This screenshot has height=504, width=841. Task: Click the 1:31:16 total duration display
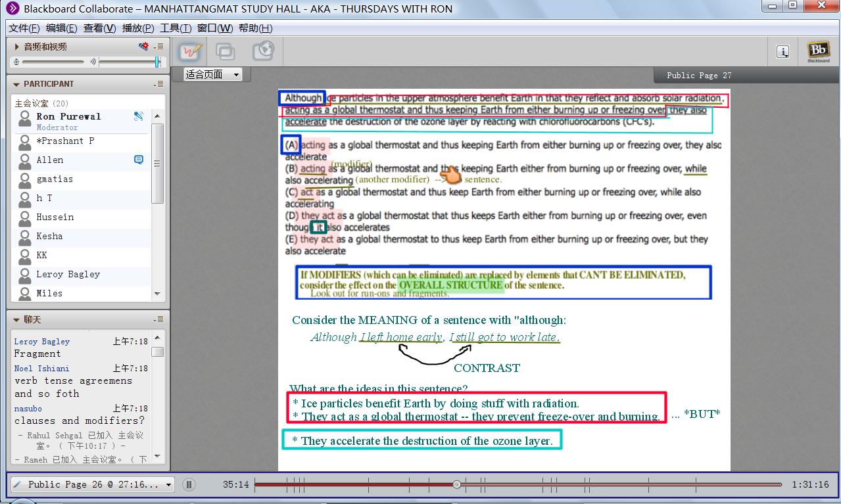point(810,485)
